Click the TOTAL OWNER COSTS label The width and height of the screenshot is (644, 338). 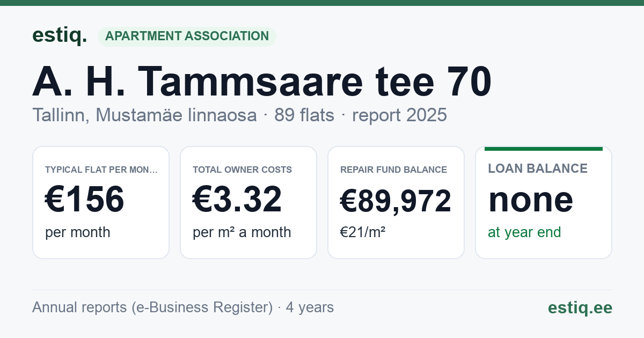(243, 170)
